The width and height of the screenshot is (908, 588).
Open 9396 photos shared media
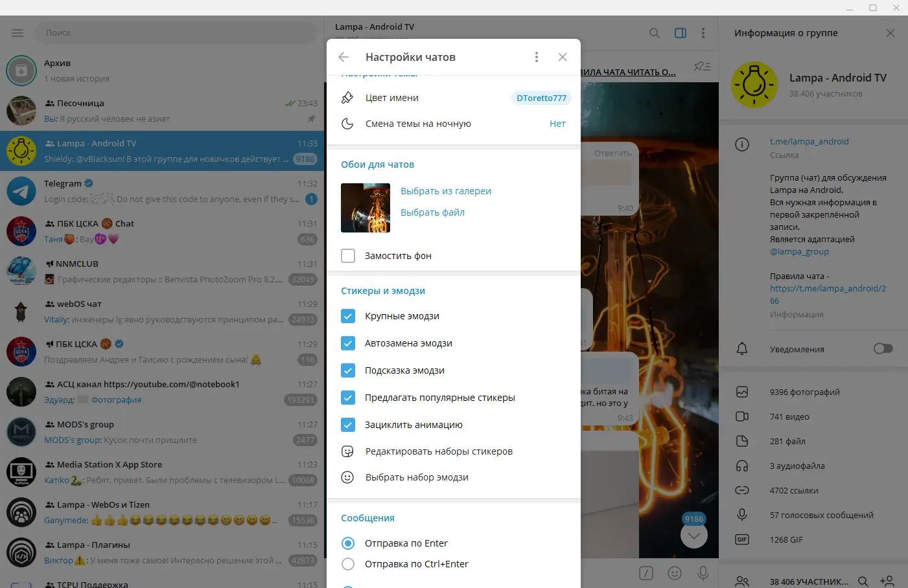813,392
